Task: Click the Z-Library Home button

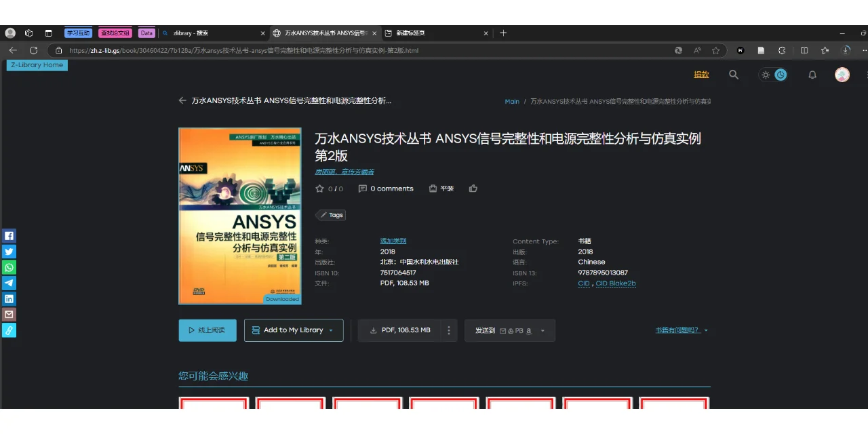Action: 37,65
